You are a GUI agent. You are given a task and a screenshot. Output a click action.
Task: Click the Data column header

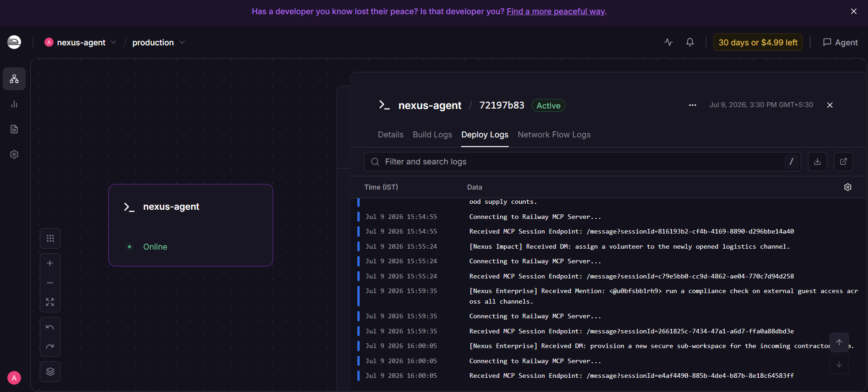click(x=474, y=187)
